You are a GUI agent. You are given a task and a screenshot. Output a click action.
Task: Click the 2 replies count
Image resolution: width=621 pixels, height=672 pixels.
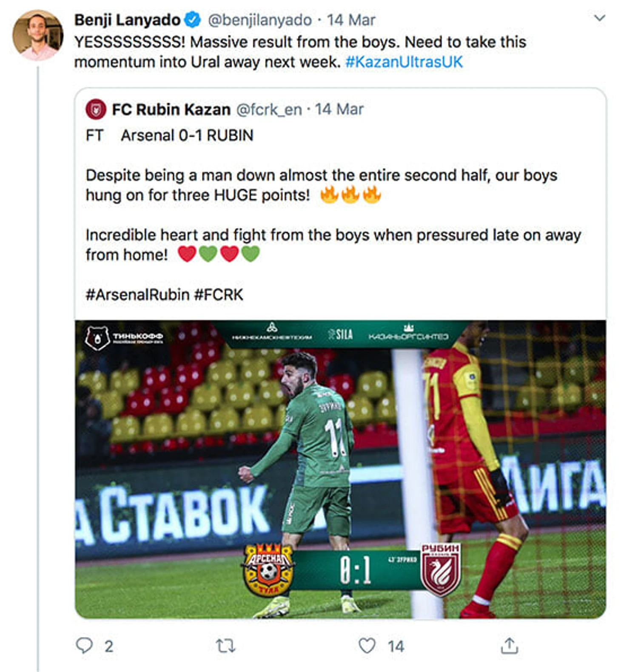[x=109, y=646]
